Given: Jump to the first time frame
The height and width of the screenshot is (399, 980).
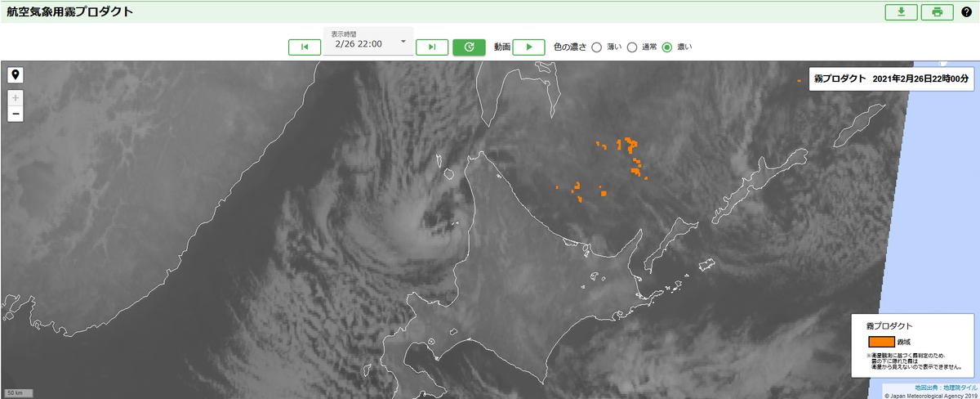Looking at the screenshot, I should pos(305,47).
